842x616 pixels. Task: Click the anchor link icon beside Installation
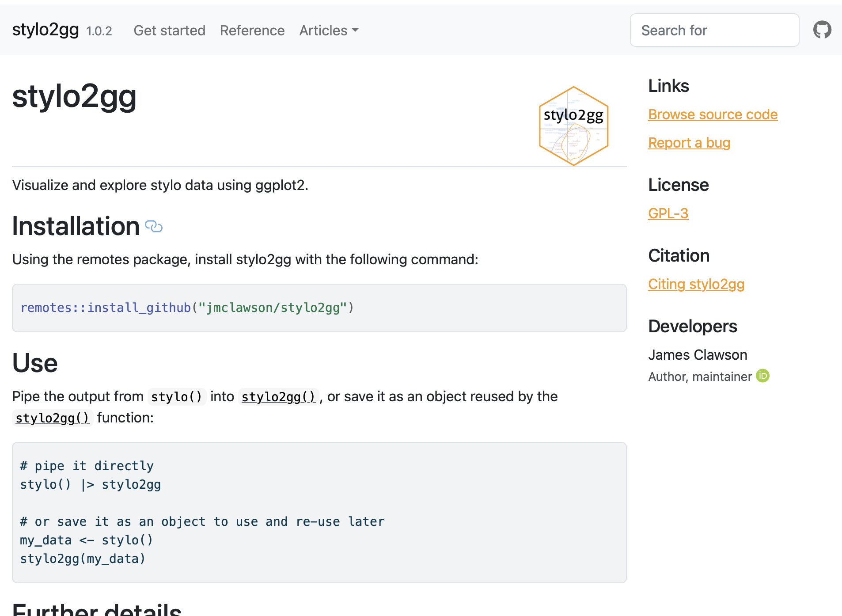(154, 227)
